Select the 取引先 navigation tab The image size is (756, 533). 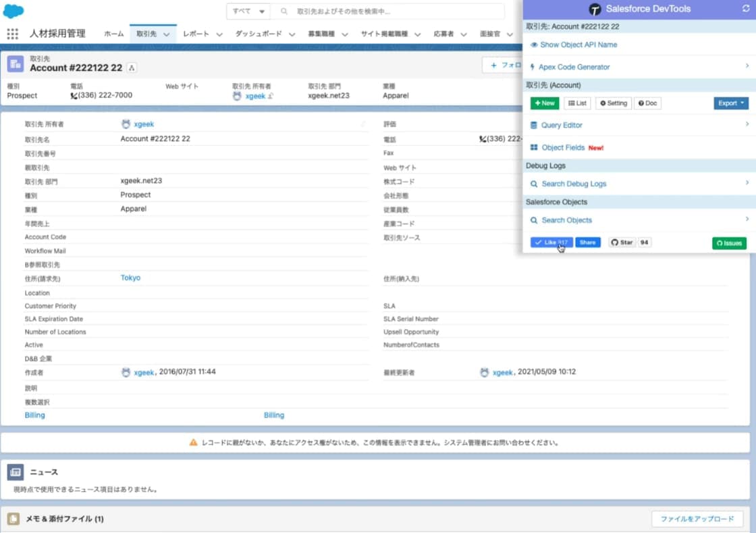146,34
